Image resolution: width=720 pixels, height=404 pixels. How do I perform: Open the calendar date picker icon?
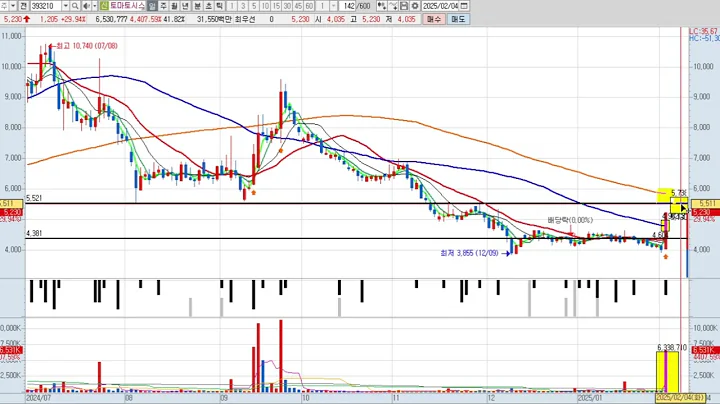pyautogui.click(x=464, y=6)
